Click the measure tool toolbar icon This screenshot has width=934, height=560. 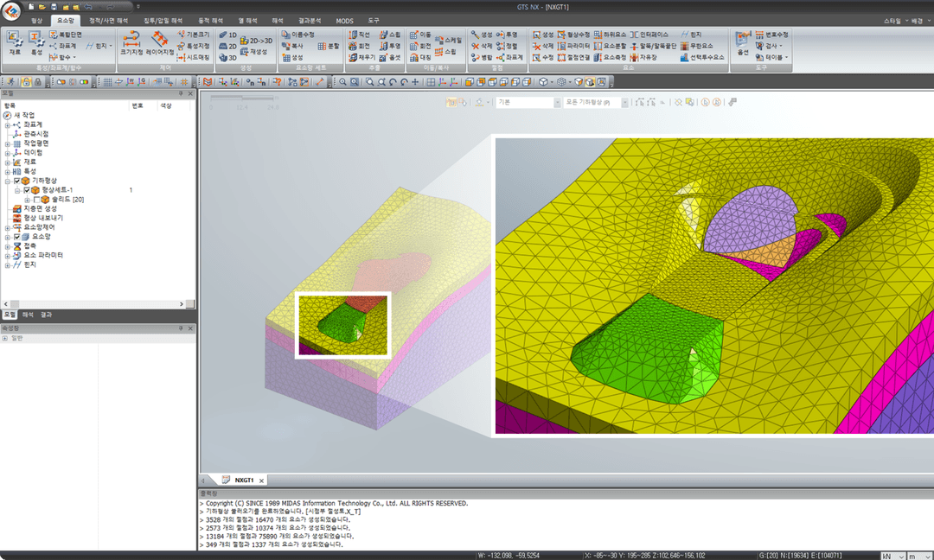(x=320, y=82)
